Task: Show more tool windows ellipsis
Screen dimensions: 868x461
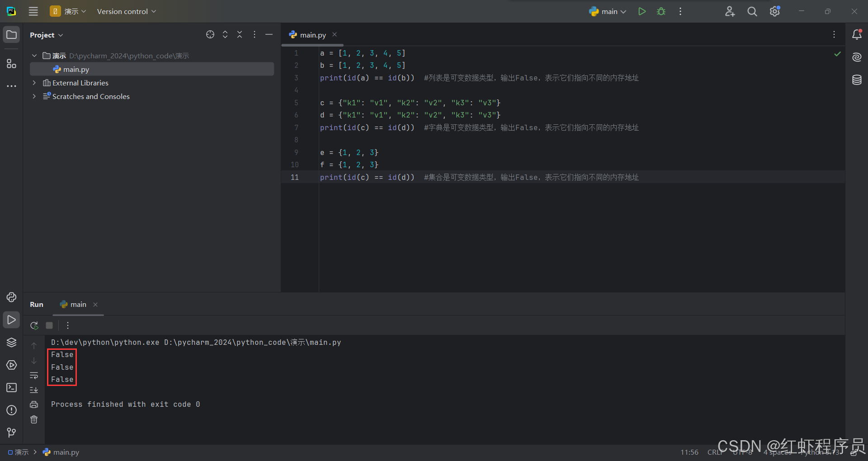Action: (x=11, y=86)
